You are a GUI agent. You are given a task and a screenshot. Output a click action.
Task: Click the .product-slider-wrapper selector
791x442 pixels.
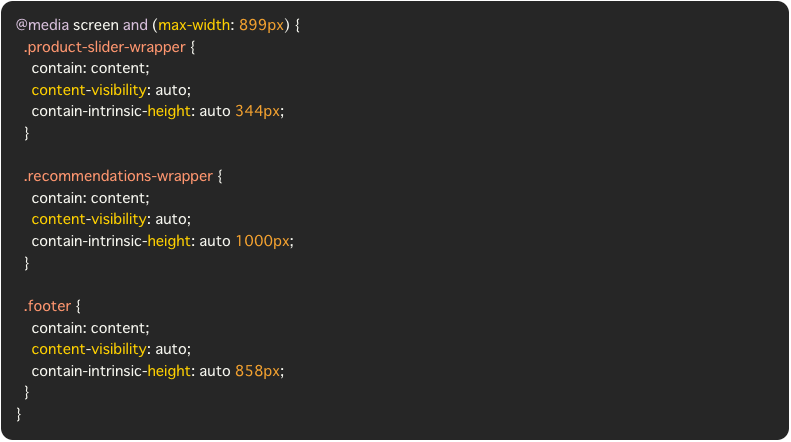click(104, 47)
